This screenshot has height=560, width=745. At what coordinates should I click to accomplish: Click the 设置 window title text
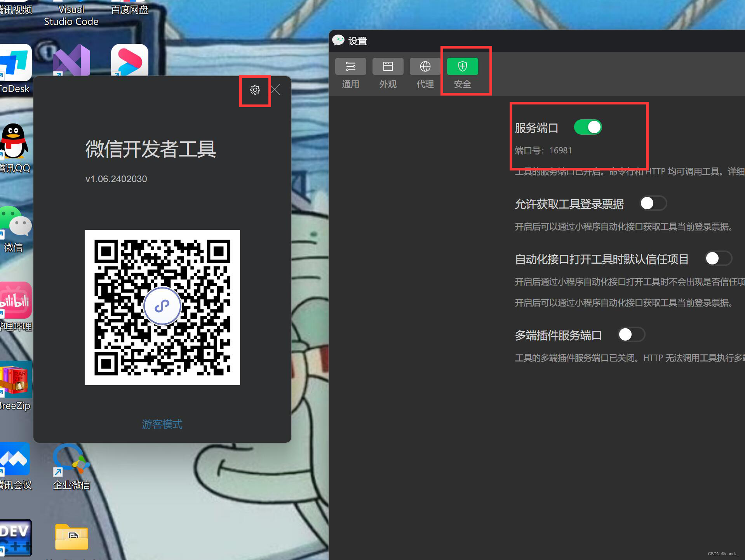(358, 41)
